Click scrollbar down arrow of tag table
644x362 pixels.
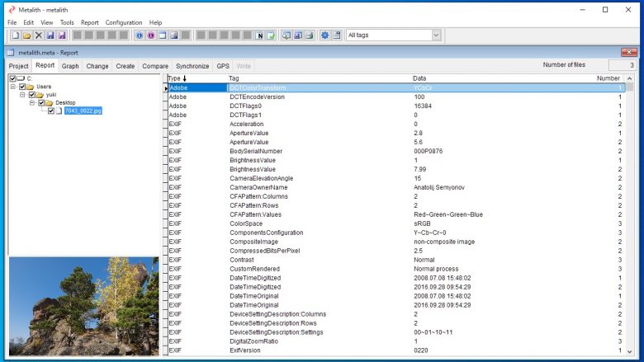pos(630,352)
